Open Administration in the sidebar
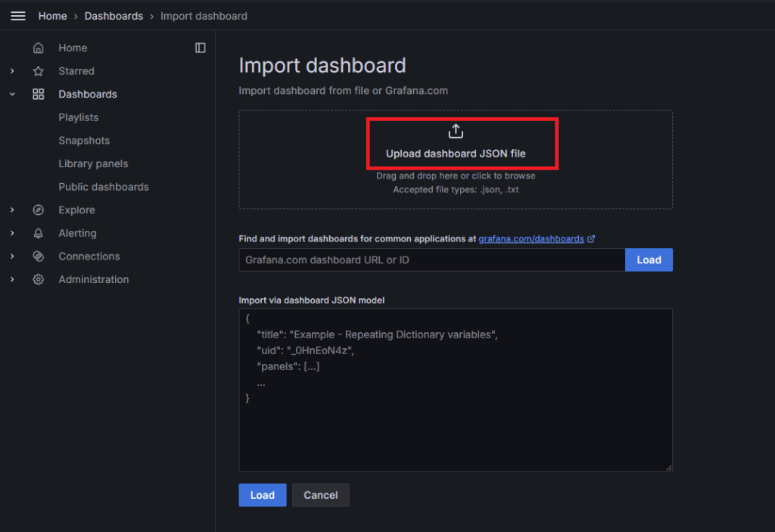This screenshot has height=532, width=775. tap(93, 279)
